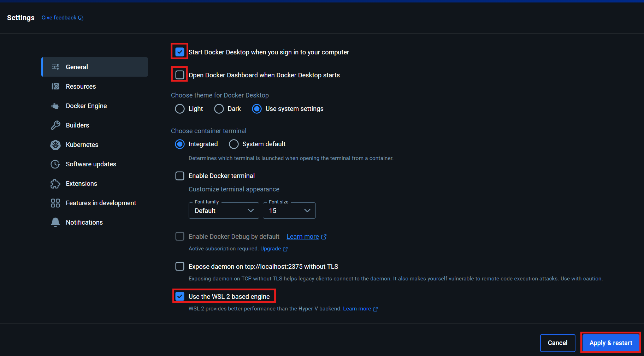This screenshot has height=356, width=644.
Task: Go to Docker Engine settings
Action: (95, 106)
